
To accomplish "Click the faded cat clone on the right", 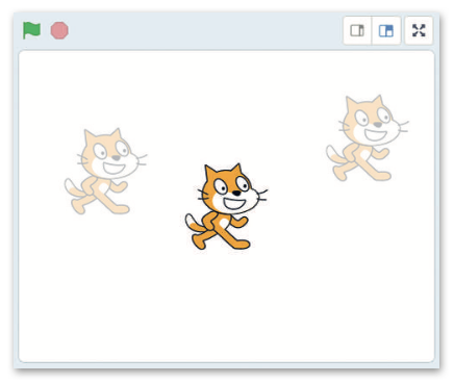I will (367, 138).
